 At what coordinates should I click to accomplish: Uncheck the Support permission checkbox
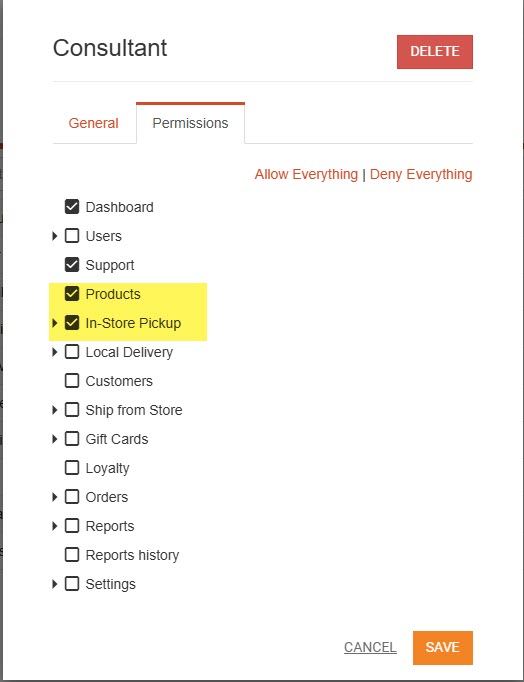point(72,264)
